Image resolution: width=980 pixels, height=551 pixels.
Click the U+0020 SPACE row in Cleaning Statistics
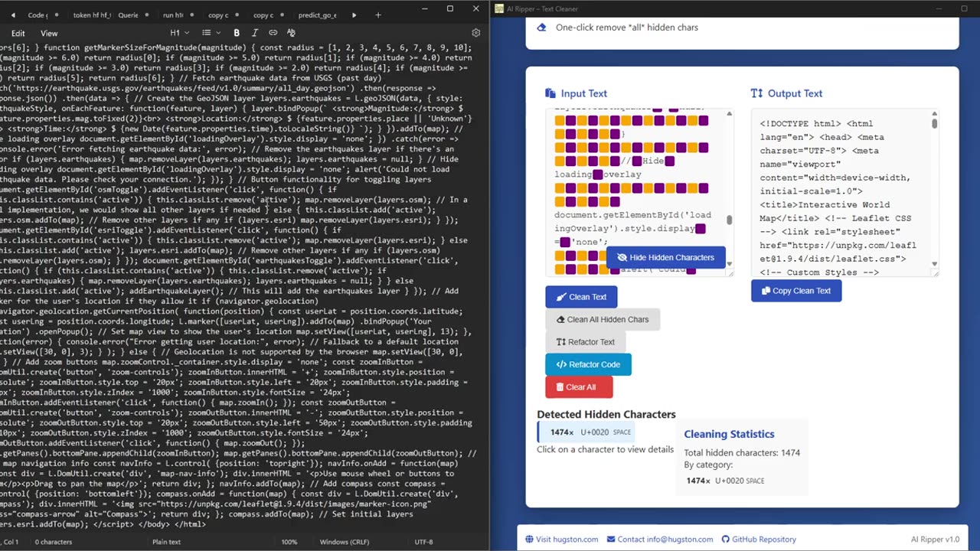(725, 481)
